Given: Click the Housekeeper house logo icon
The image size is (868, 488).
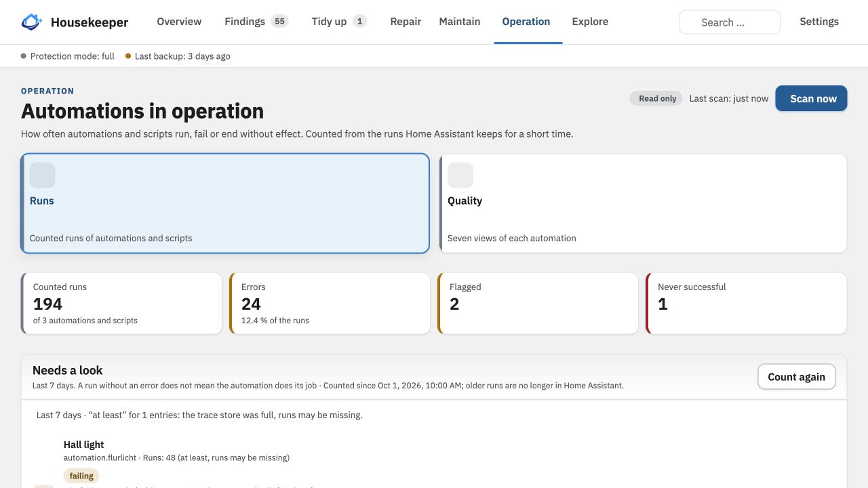Looking at the screenshot, I should (x=32, y=22).
